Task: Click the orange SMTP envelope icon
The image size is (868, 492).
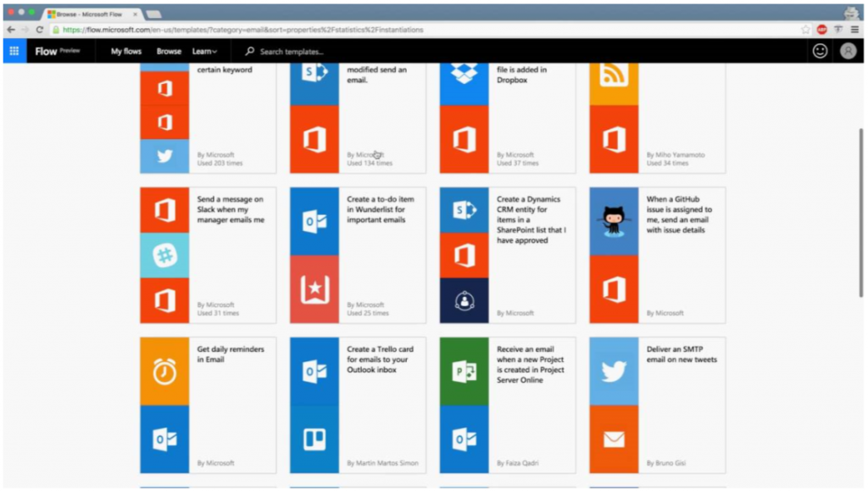Action: [x=614, y=439]
